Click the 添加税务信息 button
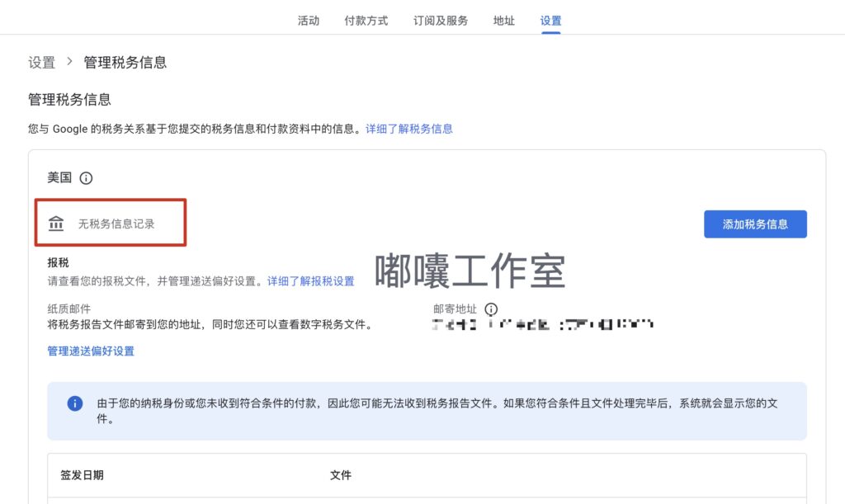This screenshot has height=504, width=845. point(755,224)
